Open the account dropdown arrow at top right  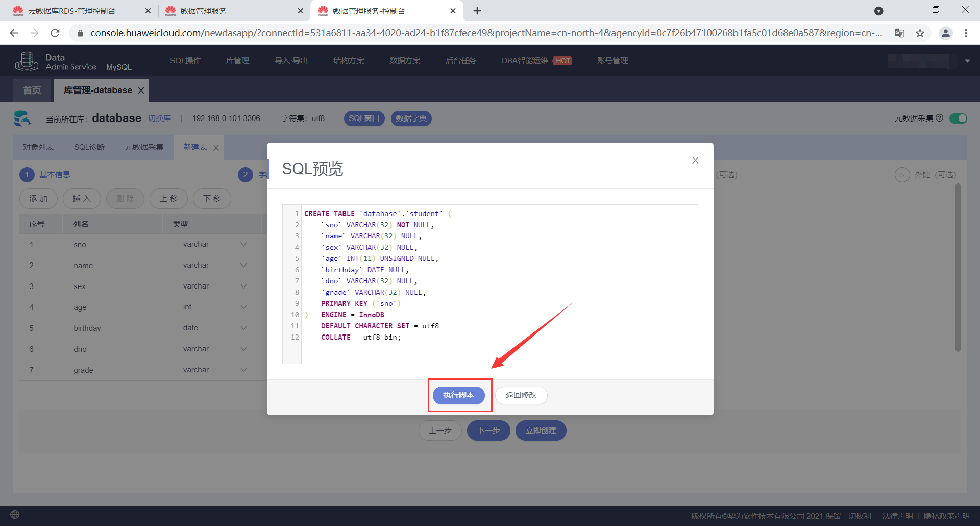point(967,61)
